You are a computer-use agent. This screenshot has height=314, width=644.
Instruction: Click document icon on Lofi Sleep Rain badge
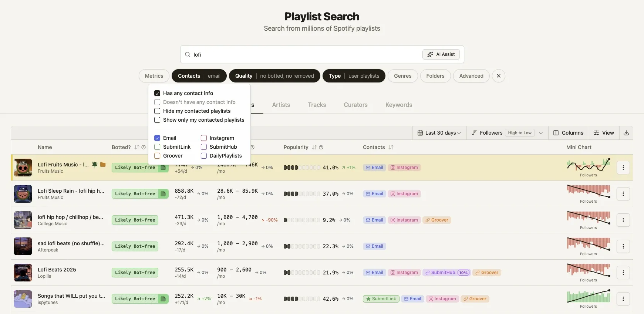point(163,194)
